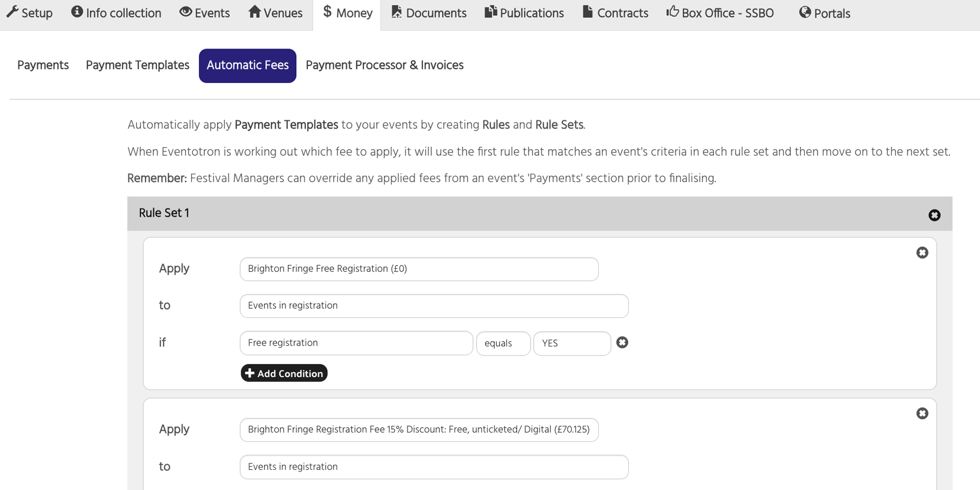Viewport: 980px width, 490px height.
Task: Open the Payment Templates sub-tab
Action: coord(137,65)
